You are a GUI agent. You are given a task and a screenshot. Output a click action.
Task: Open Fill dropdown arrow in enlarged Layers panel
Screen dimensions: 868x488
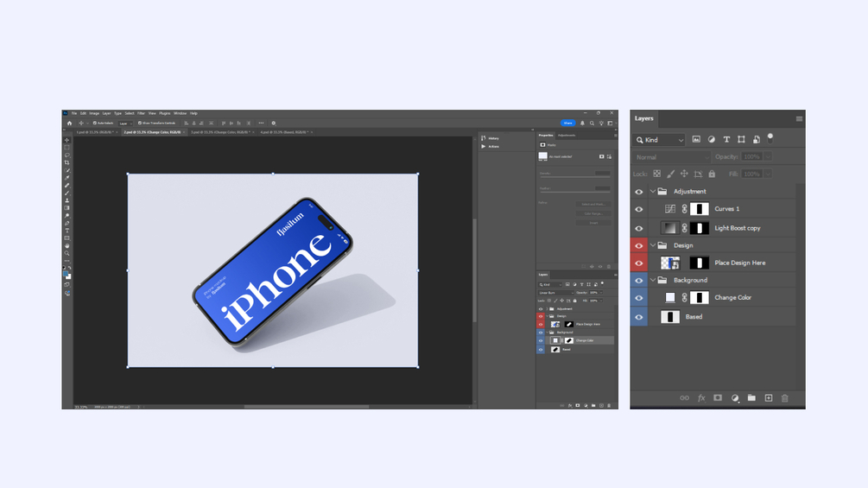pos(768,174)
